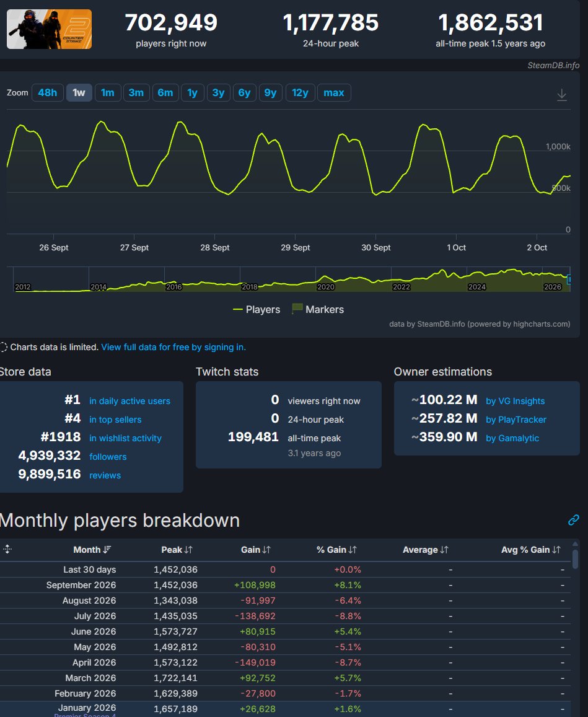Viewport: 588px width, 717px height.
Task: Switch chart zoom to 1m
Action: [x=108, y=93]
